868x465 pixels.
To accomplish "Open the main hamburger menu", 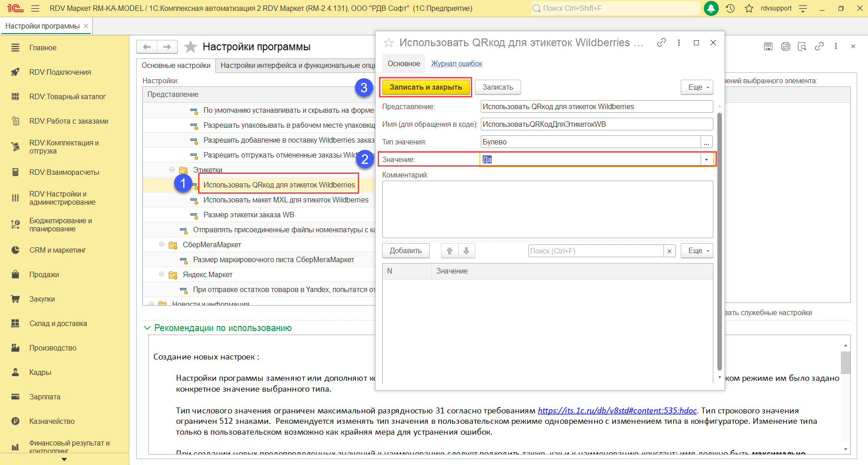I will pyautogui.click(x=35, y=9).
